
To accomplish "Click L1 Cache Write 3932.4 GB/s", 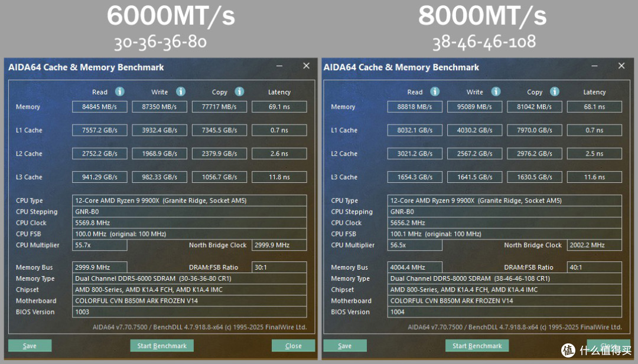I will 159,130.
